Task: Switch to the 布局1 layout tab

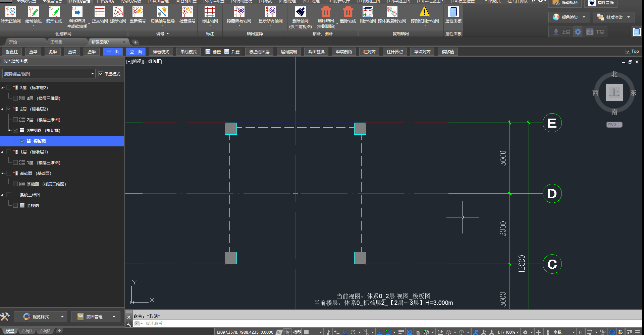Action: (x=27, y=331)
